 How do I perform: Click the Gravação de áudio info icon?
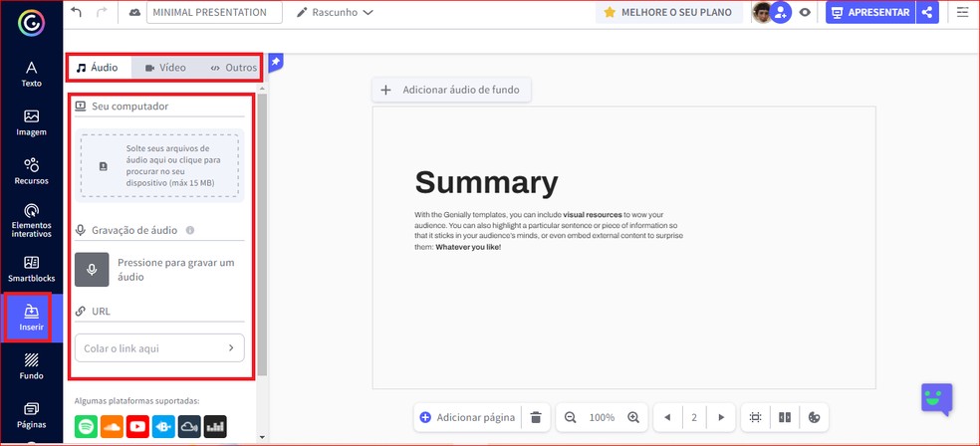[x=190, y=230]
